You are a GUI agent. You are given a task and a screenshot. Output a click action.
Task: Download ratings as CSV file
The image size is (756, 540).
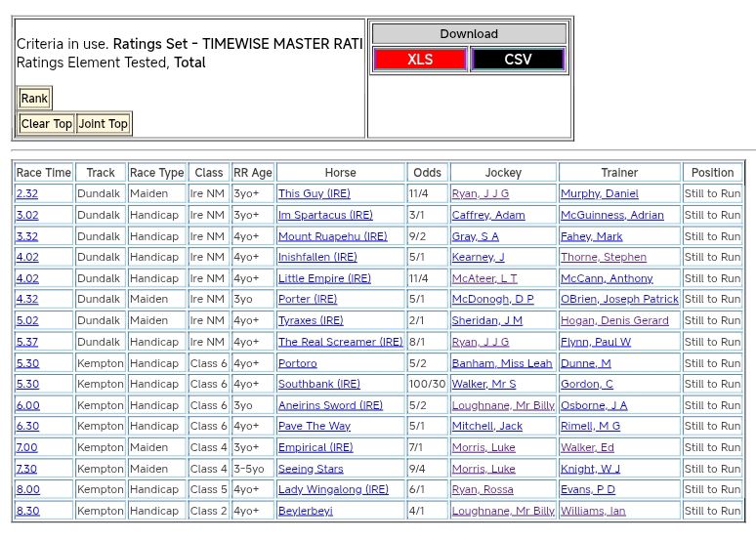point(518,60)
